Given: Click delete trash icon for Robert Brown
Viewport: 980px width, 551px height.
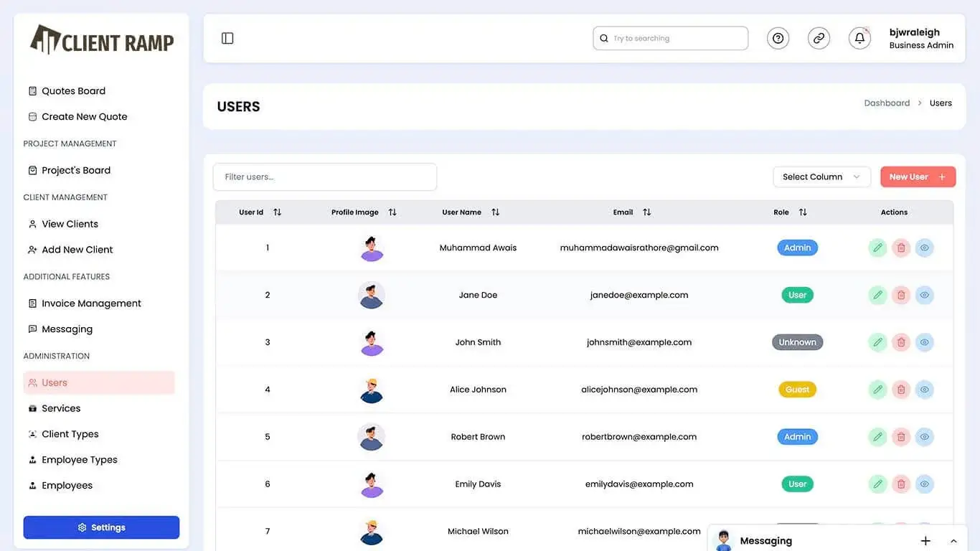Looking at the screenshot, I should (901, 437).
